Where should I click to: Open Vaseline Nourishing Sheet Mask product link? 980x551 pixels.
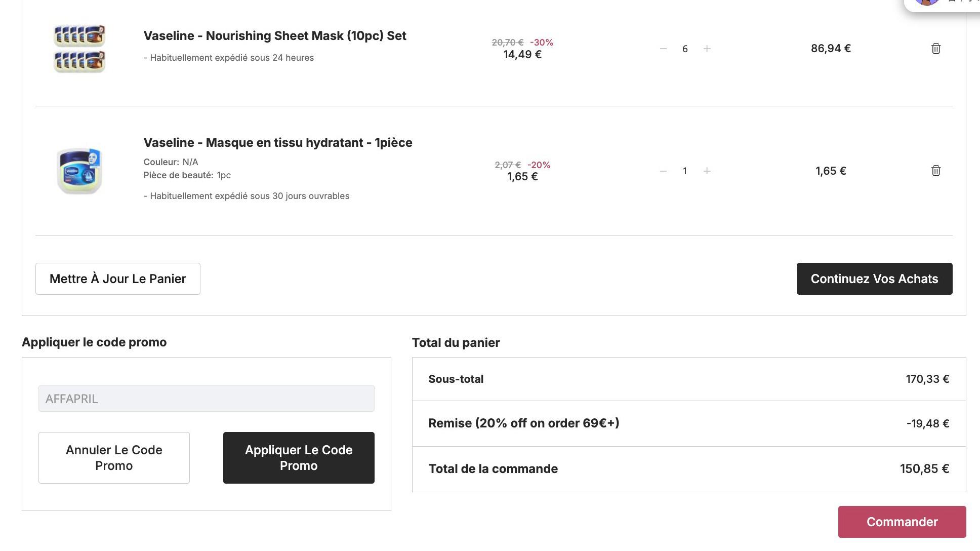click(x=275, y=36)
